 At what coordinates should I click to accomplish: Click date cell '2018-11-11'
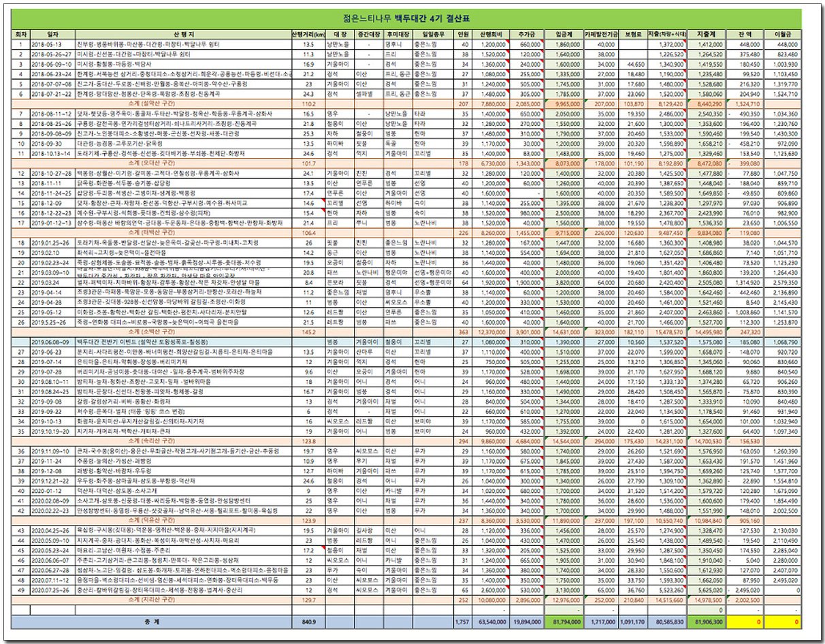click(x=47, y=184)
